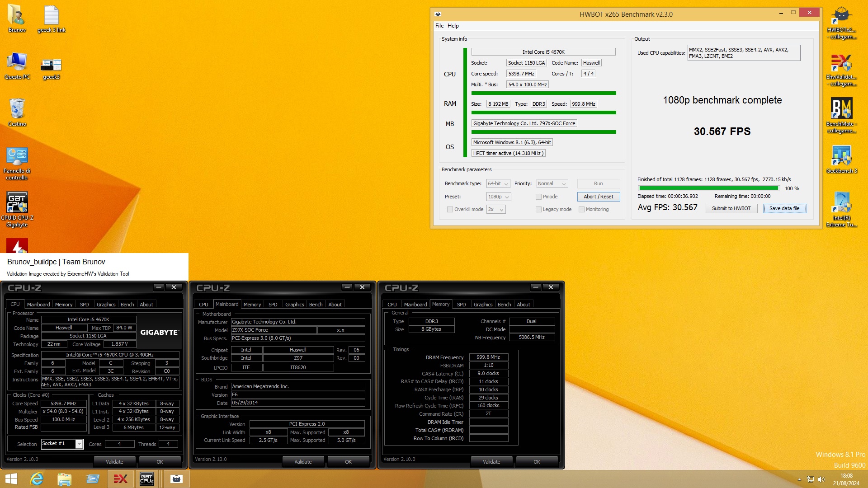
Task: Open the Preset 1080p dropdown
Action: 499,197
